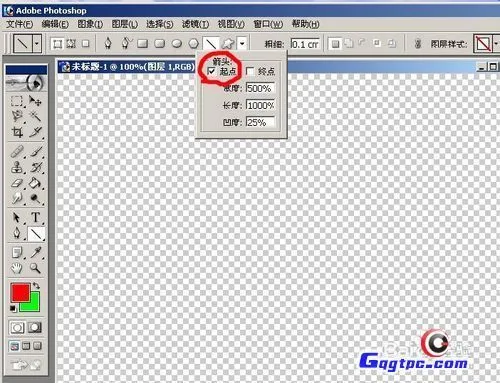Select Freeform Pen in options bar

pyautogui.click(x=126, y=44)
